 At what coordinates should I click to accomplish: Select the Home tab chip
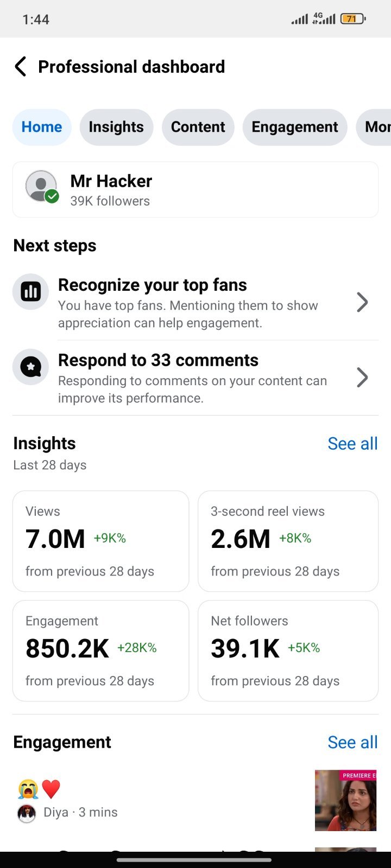(42, 127)
